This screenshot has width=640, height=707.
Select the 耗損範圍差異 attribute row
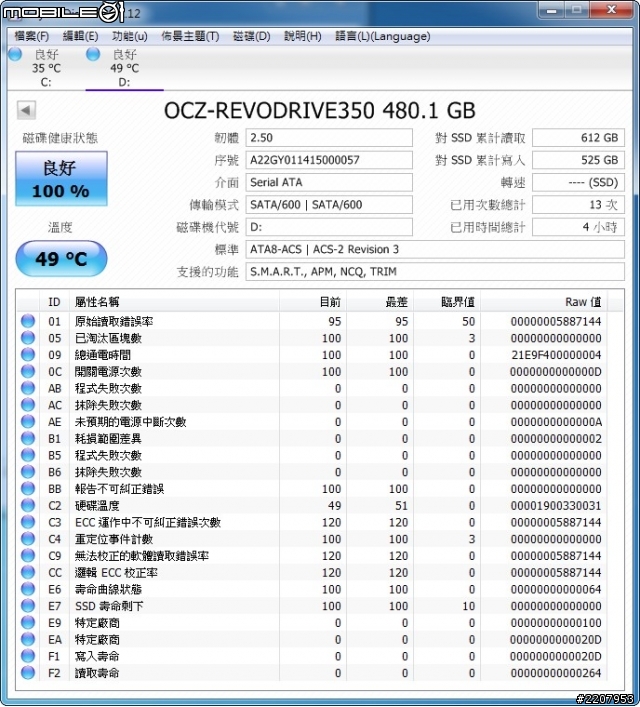click(x=312, y=438)
